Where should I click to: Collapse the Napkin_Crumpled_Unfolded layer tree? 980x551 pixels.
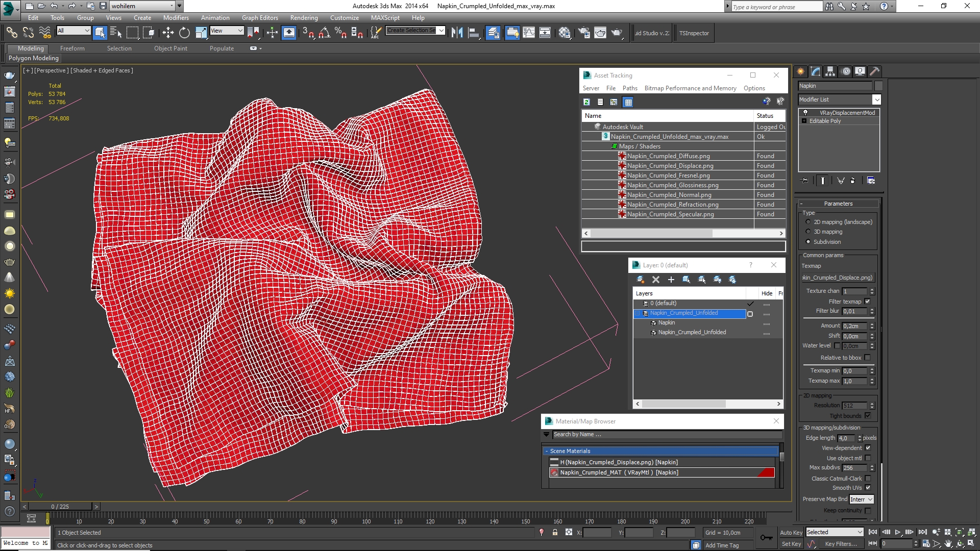(x=638, y=313)
